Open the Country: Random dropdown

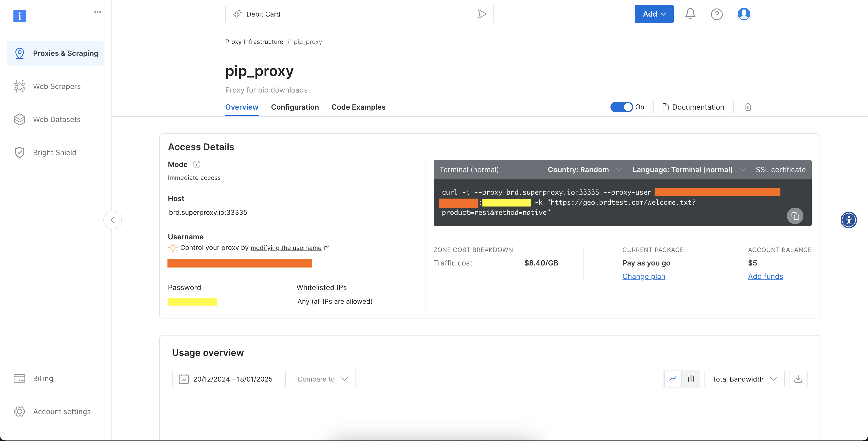pos(584,170)
